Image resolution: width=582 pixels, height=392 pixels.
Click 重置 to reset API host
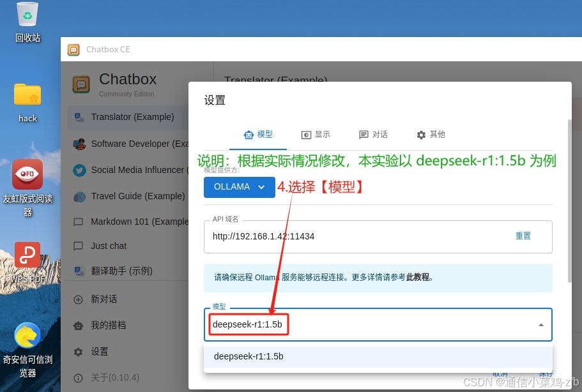tap(523, 236)
